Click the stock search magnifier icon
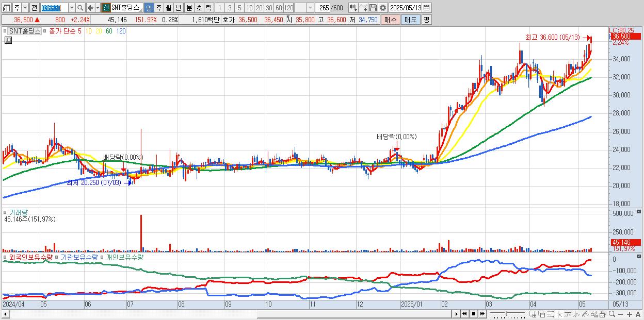644x320 pixels. [80, 8]
